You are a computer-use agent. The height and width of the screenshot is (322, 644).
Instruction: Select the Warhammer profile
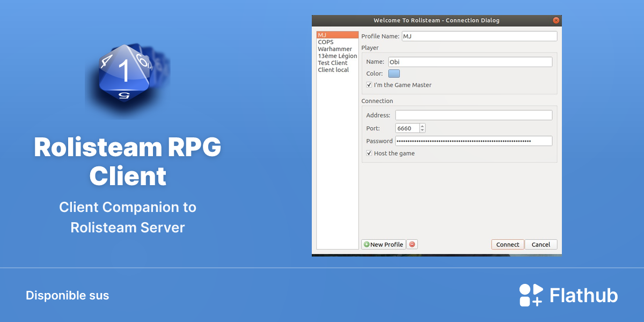338,49
